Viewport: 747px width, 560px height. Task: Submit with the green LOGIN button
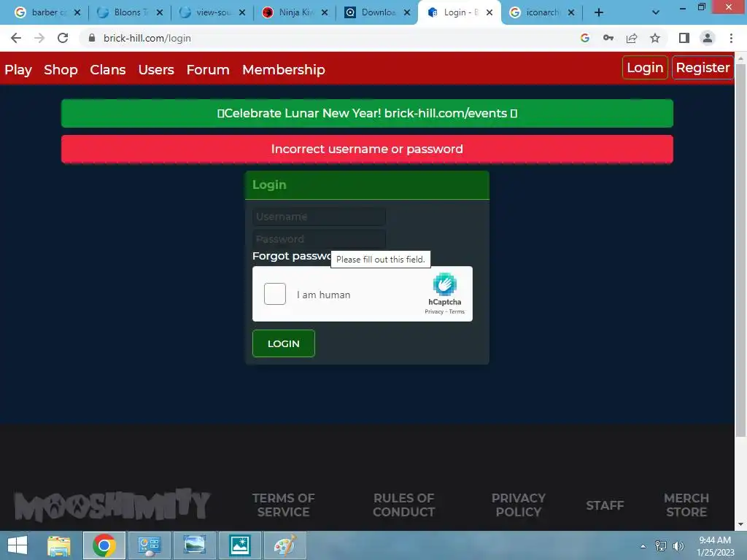click(284, 343)
